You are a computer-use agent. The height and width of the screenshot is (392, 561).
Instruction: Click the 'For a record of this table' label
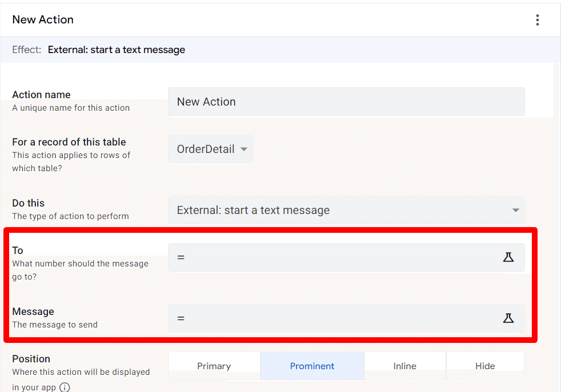(69, 142)
